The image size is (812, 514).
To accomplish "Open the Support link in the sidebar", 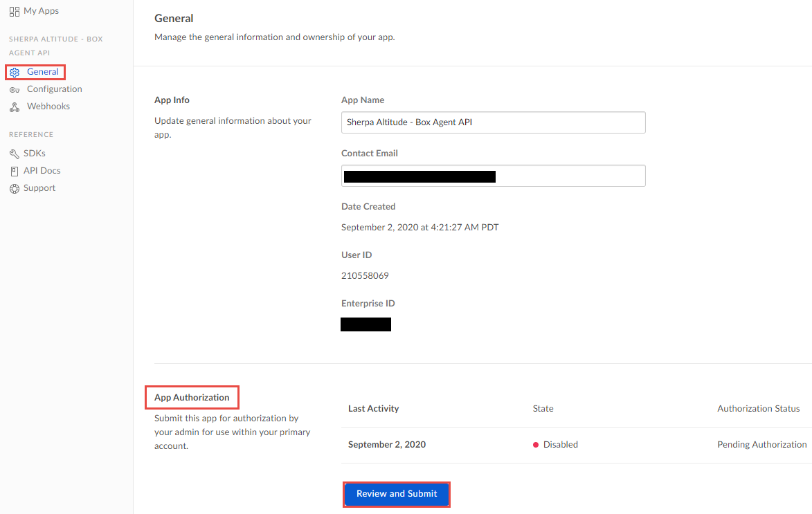I will click(x=39, y=188).
